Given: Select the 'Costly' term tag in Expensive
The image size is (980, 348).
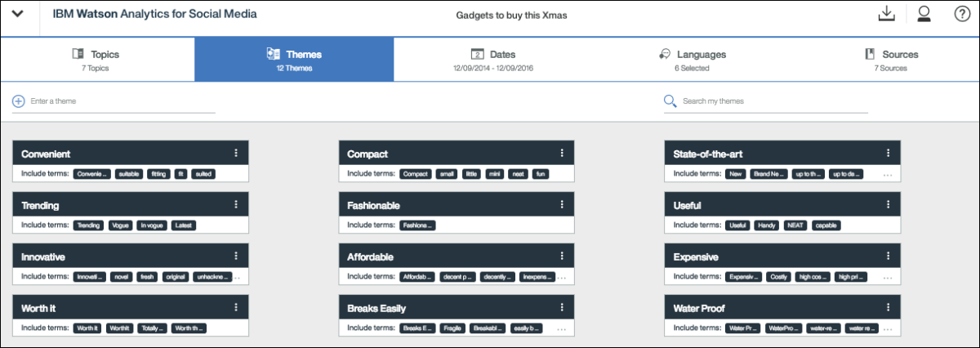Looking at the screenshot, I should tap(779, 277).
